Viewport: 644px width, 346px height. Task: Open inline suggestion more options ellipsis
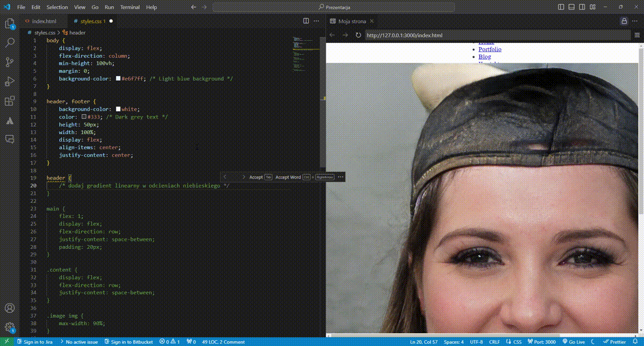point(340,177)
